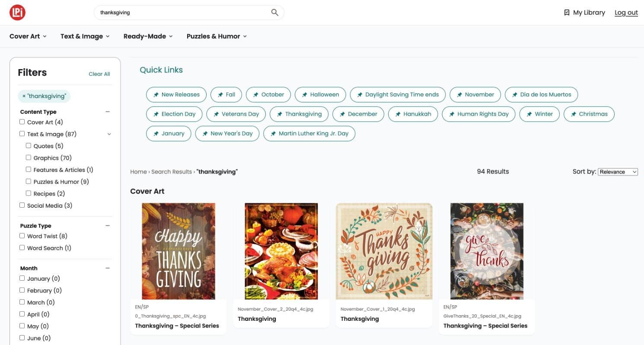This screenshot has height=345, width=644.
Task: Open the Puzzles & Humor menu
Action: [217, 36]
